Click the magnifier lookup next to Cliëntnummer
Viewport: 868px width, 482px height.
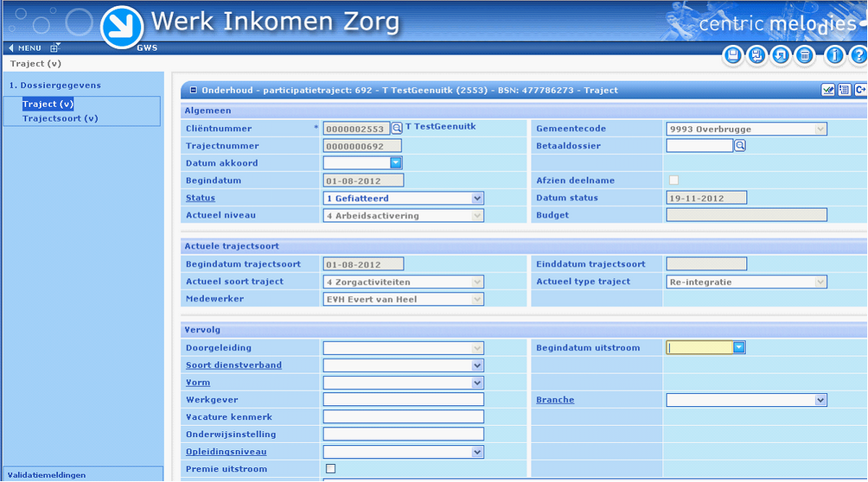point(397,129)
